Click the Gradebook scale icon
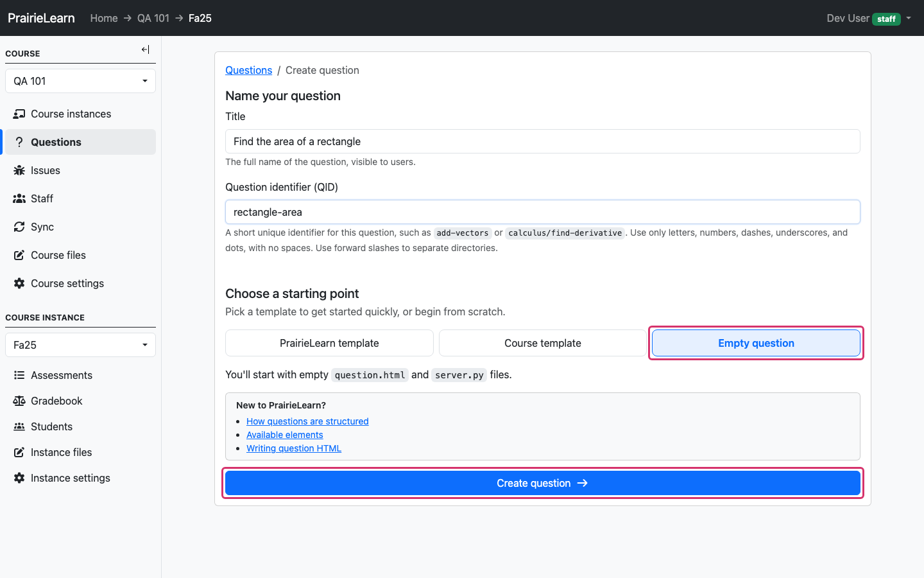 (x=19, y=401)
